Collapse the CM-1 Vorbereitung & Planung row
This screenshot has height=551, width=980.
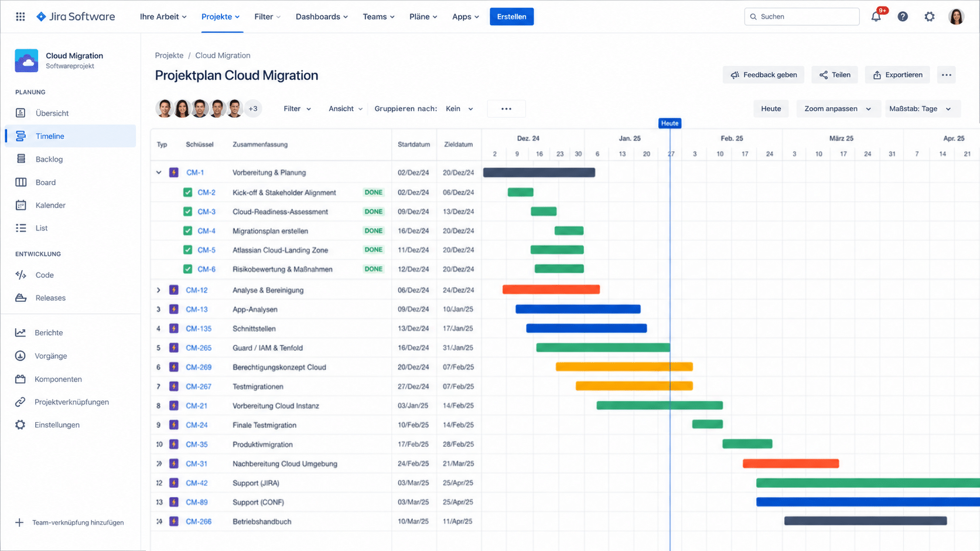(159, 172)
